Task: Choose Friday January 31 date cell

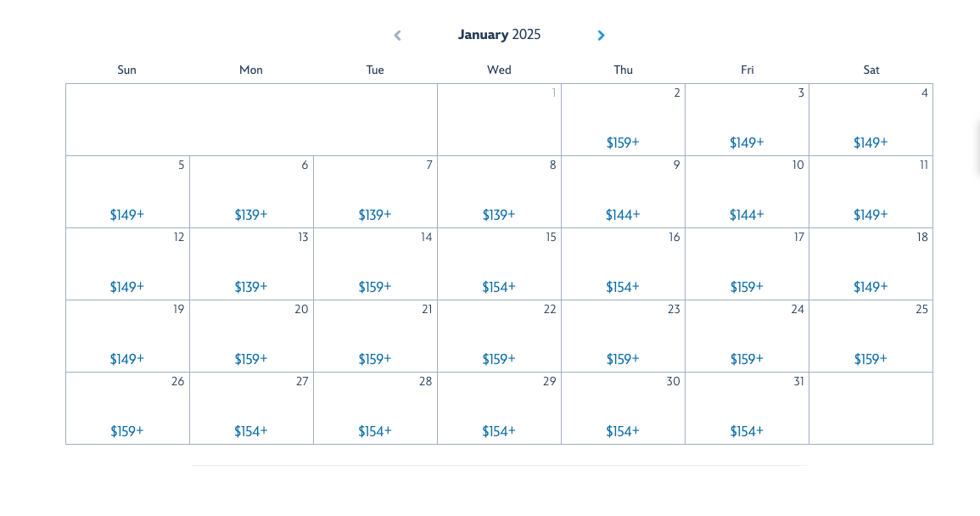Action: tap(747, 408)
